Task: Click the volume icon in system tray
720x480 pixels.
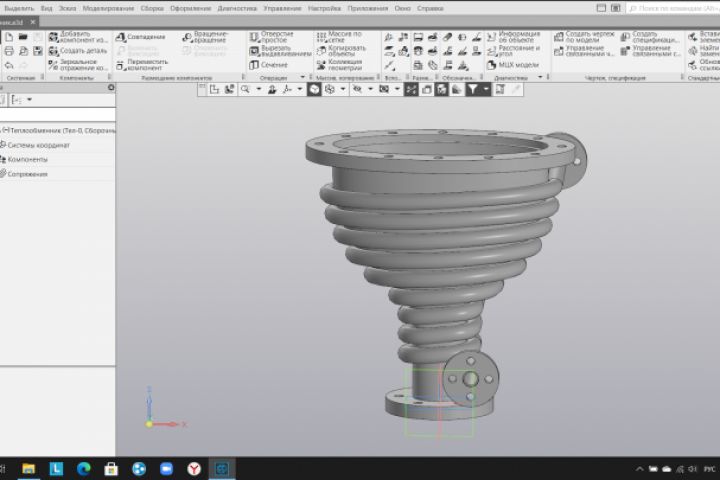Action: (x=693, y=469)
